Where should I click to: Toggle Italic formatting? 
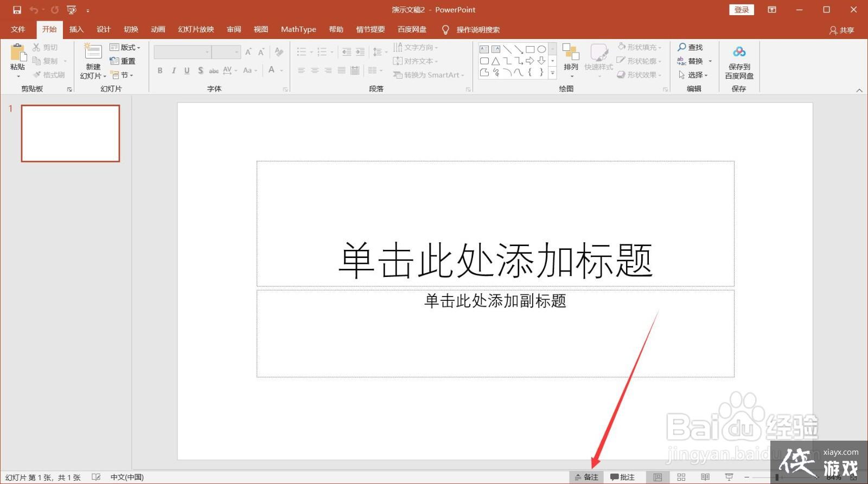pyautogui.click(x=174, y=70)
